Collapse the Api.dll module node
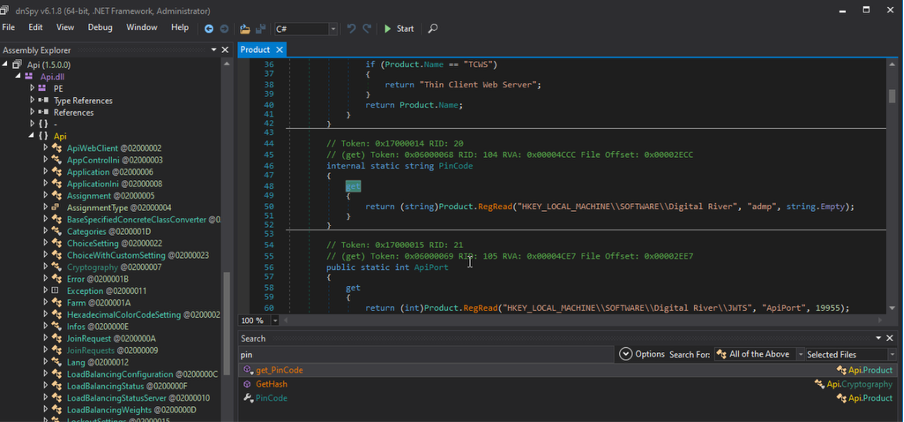904x422 pixels. (19, 76)
